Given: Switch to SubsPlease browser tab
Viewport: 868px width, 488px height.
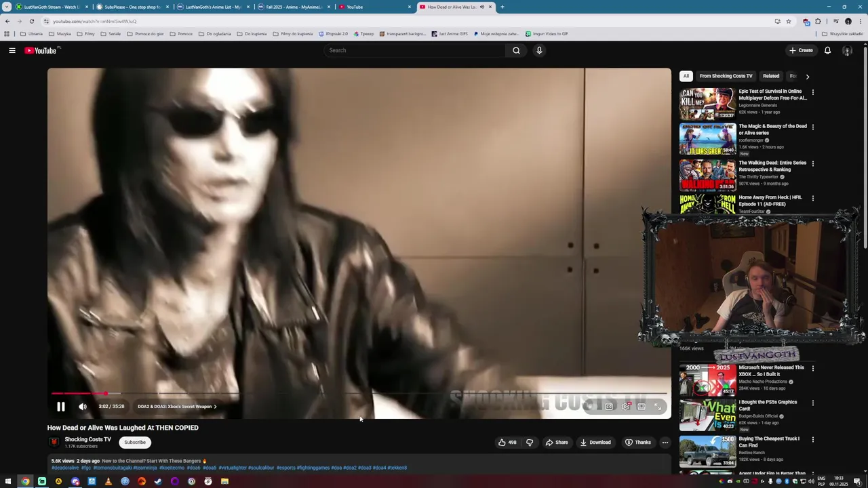Looking at the screenshot, I should click(x=131, y=7).
